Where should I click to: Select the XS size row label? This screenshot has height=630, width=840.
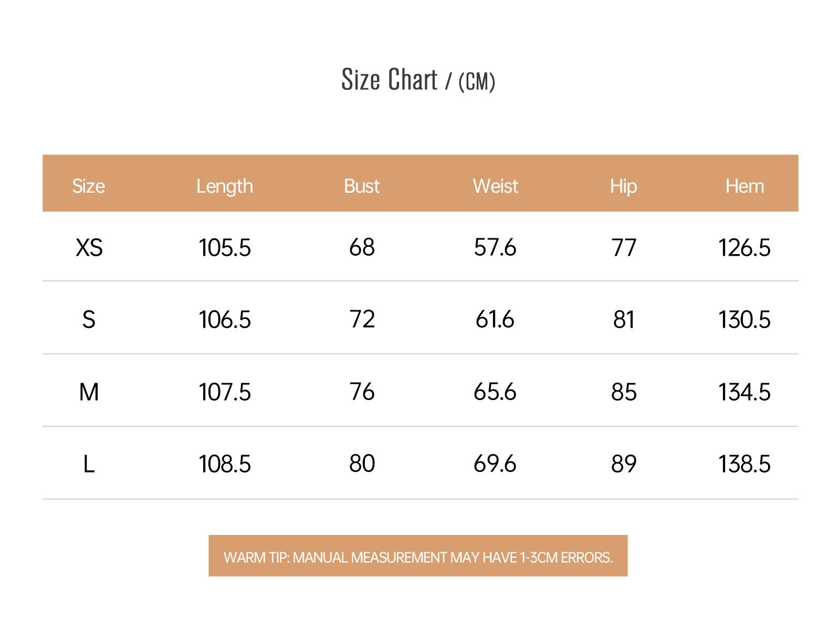[x=89, y=247]
